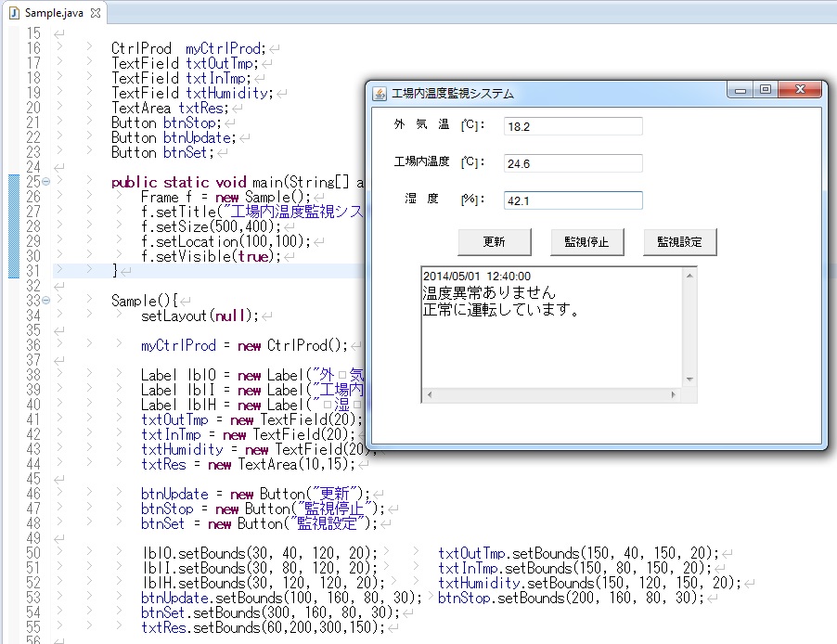Click line number 44 in the editor gutter
This screenshot has height=644, width=837.
click(33, 464)
